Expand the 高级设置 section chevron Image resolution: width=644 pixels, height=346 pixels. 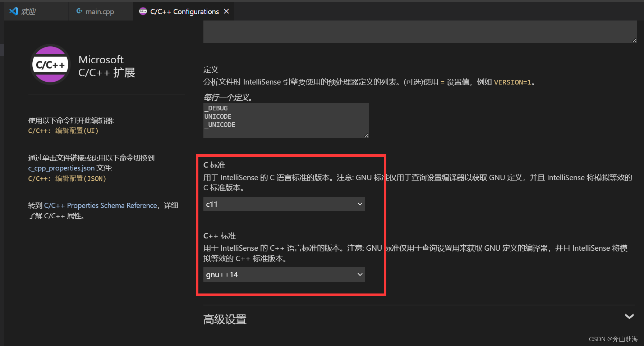click(x=629, y=316)
